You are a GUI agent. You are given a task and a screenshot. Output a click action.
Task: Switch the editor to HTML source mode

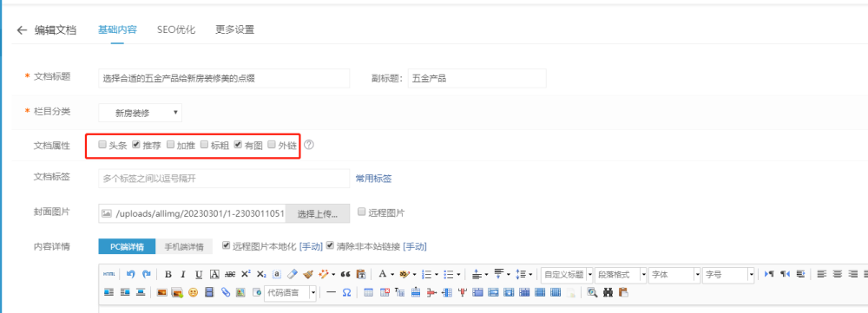[x=109, y=274]
